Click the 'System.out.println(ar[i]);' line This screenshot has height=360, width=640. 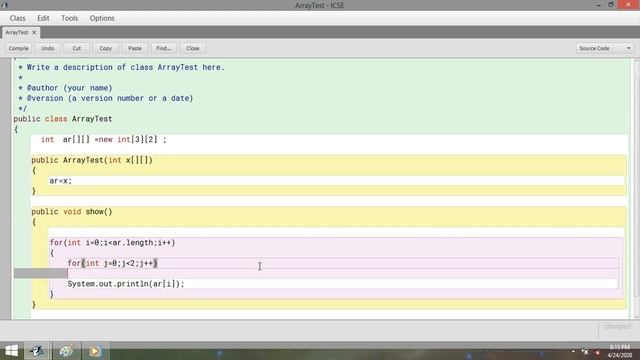(x=126, y=284)
